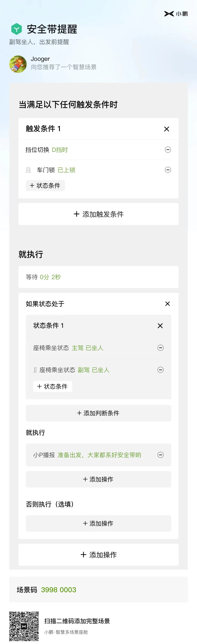Change the 已上锁 lock state value
The width and height of the screenshot is (197, 644).
click(66, 170)
